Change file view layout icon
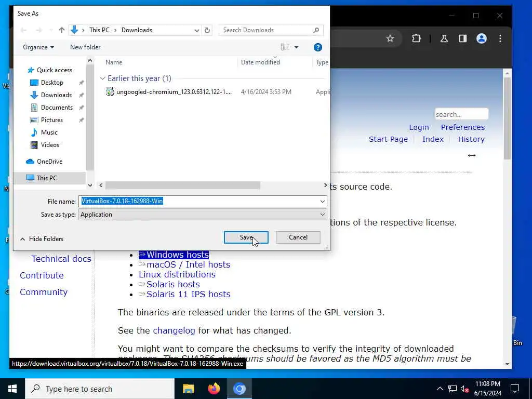Viewport: 532px width, 399px height. tap(285, 47)
